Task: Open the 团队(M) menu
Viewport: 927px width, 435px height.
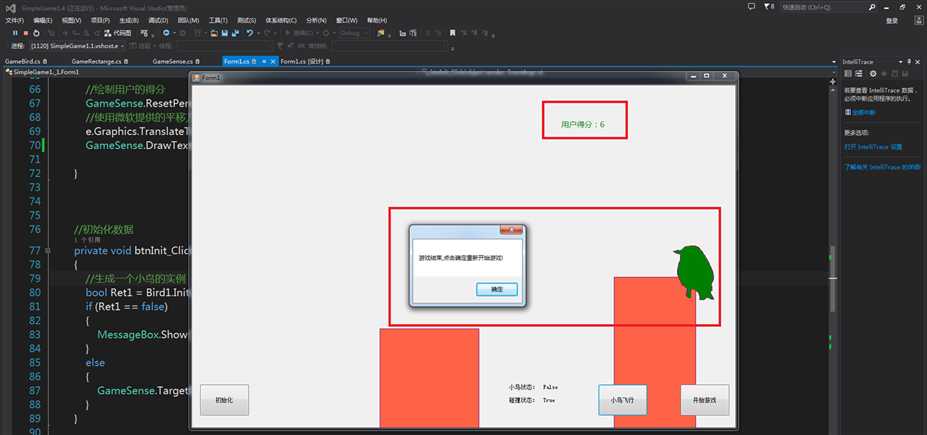Action: (188, 20)
